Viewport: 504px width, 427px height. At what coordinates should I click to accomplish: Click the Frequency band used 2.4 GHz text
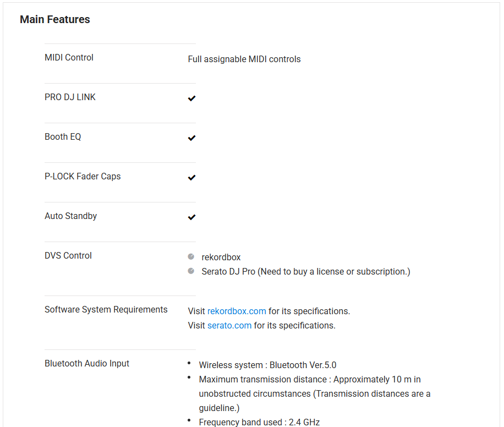click(259, 422)
